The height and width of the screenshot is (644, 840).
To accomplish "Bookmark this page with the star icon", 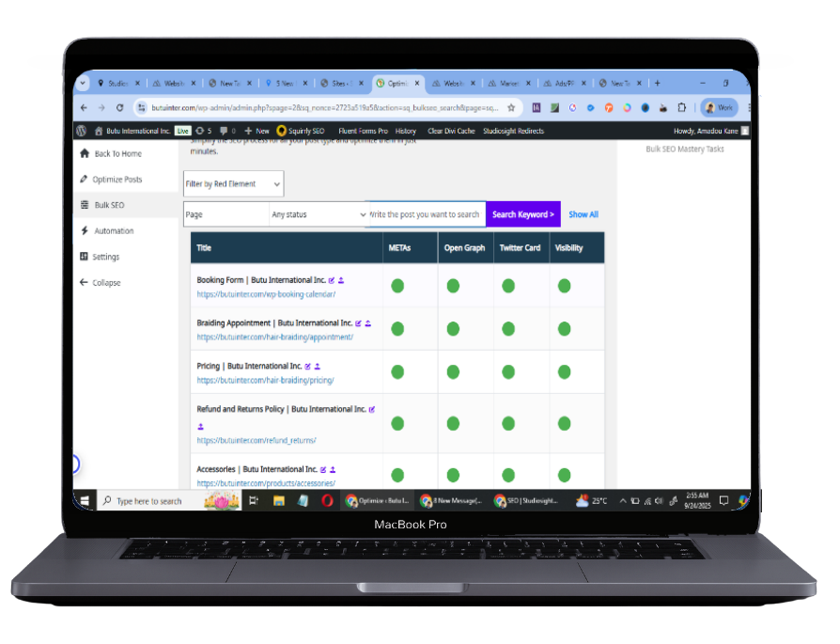I will tap(511, 108).
